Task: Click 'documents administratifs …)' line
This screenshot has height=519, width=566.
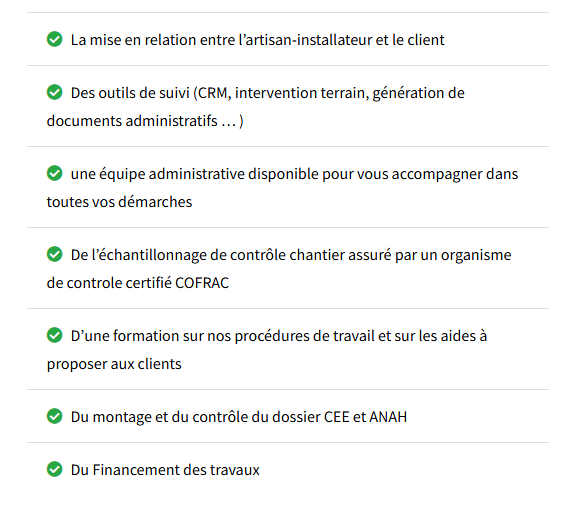Action: coord(145,121)
